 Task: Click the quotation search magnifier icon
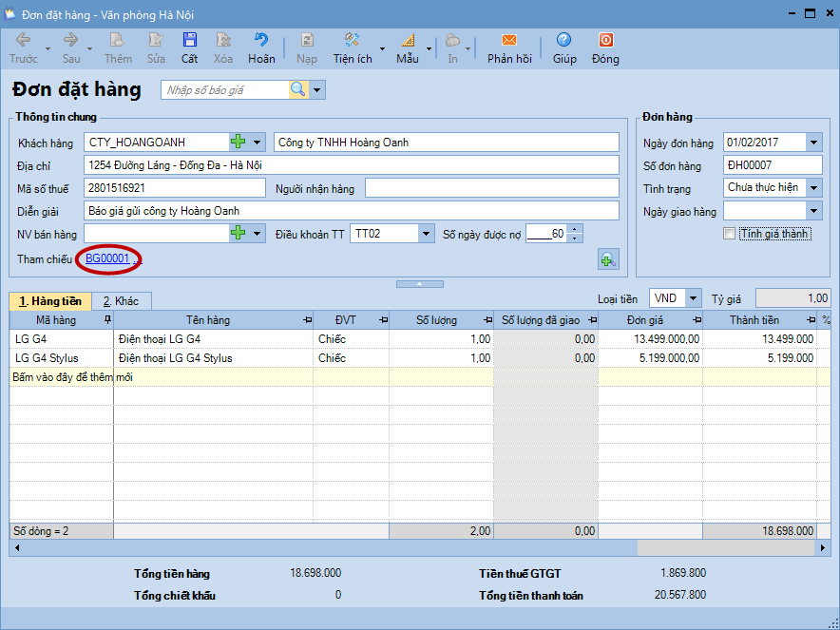click(298, 89)
